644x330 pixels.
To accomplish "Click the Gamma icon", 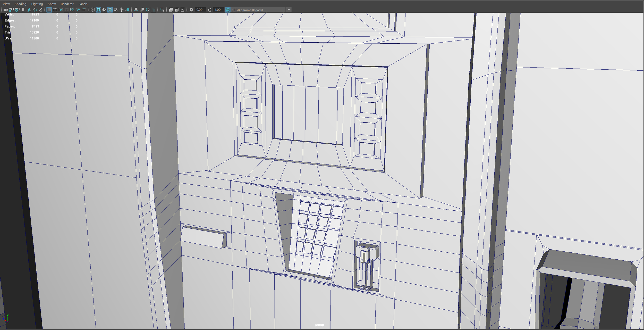I will tap(210, 10).
